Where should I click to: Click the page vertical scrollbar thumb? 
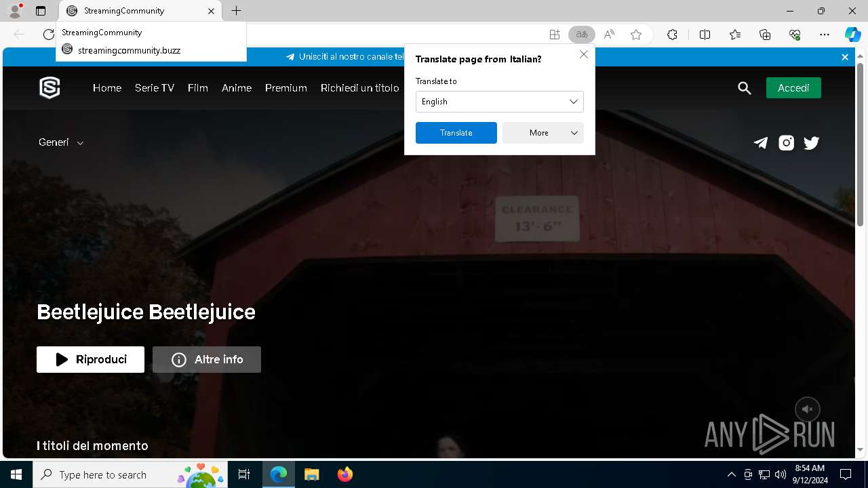click(861, 145)
